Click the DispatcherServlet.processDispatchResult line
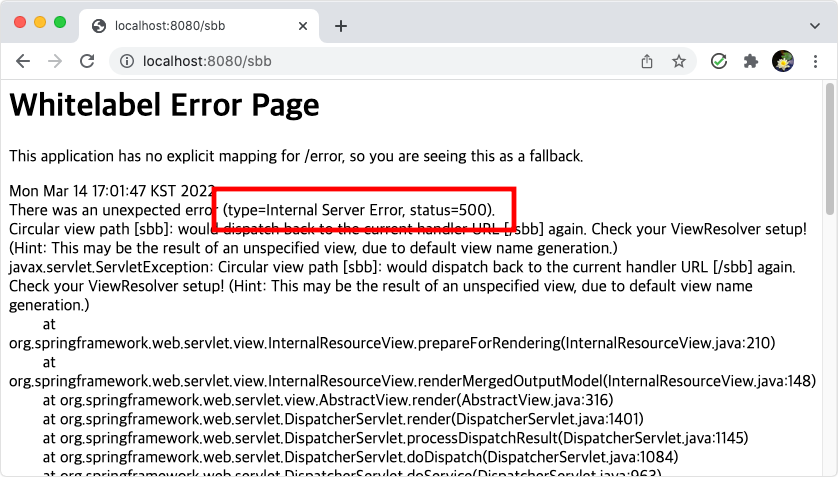The width and height of the screenshot is (838, 477). 395,438
